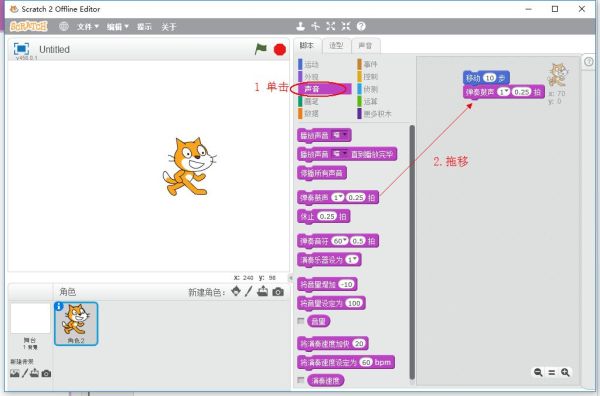The image size is (600, 396).
Task: Select the Duplicate stamp tool
Action: (300, 26)
